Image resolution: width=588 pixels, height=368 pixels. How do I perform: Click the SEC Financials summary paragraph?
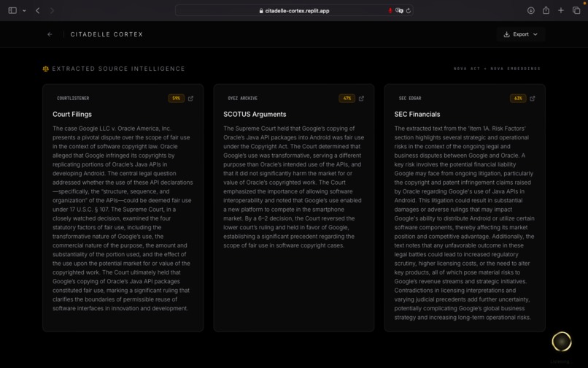[x=465, y=223]
